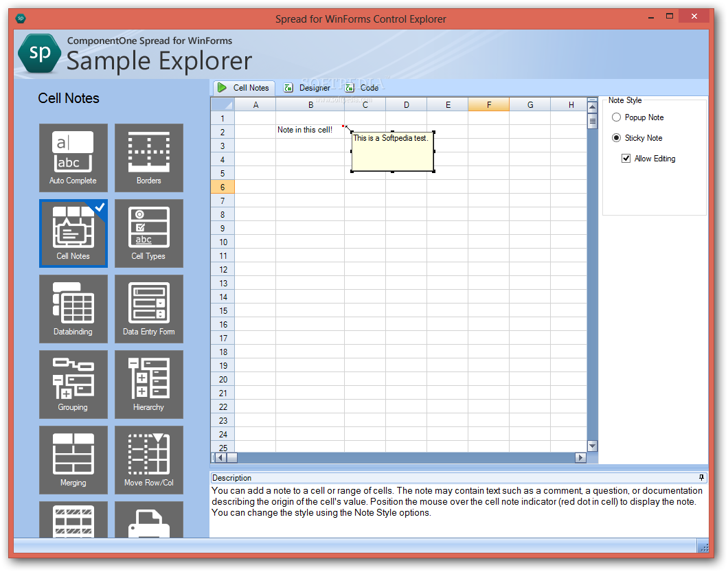
Task: Open the striped grid sample tile
Action: click(x=73, y=520)
